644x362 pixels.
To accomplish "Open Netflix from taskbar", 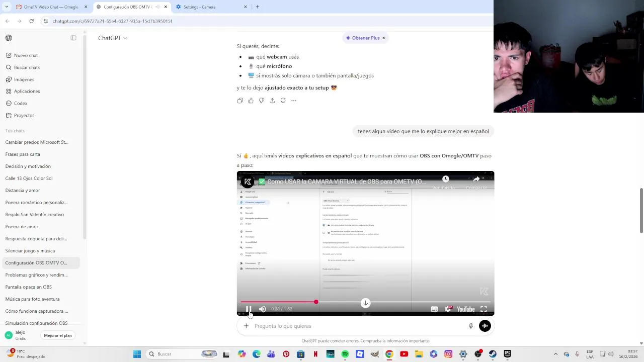I will [315, 354].
